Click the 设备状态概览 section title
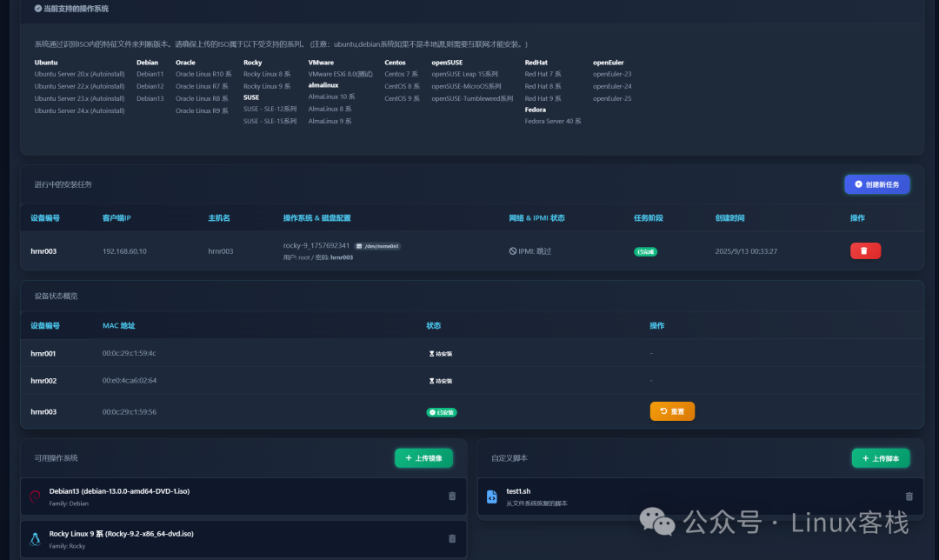939x560 pixels. pyautogui.click(x=56, y=296)
